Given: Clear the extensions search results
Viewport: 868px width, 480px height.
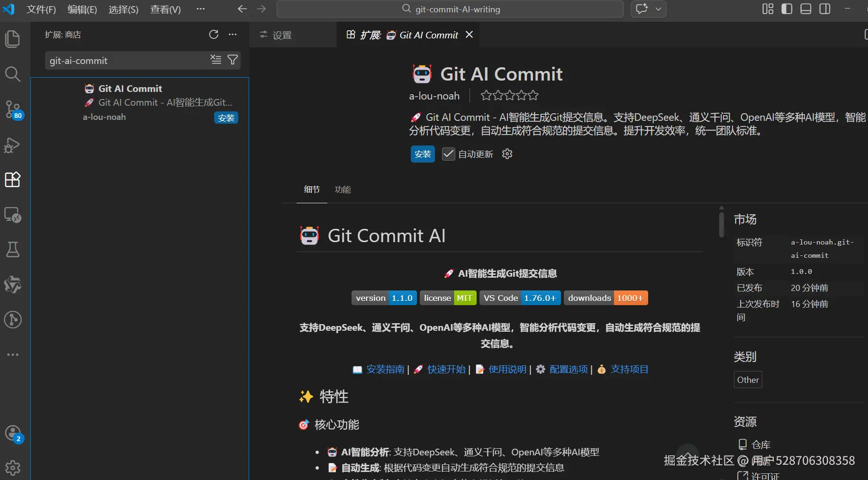Looking at the screenshot, I should [216, 60].
